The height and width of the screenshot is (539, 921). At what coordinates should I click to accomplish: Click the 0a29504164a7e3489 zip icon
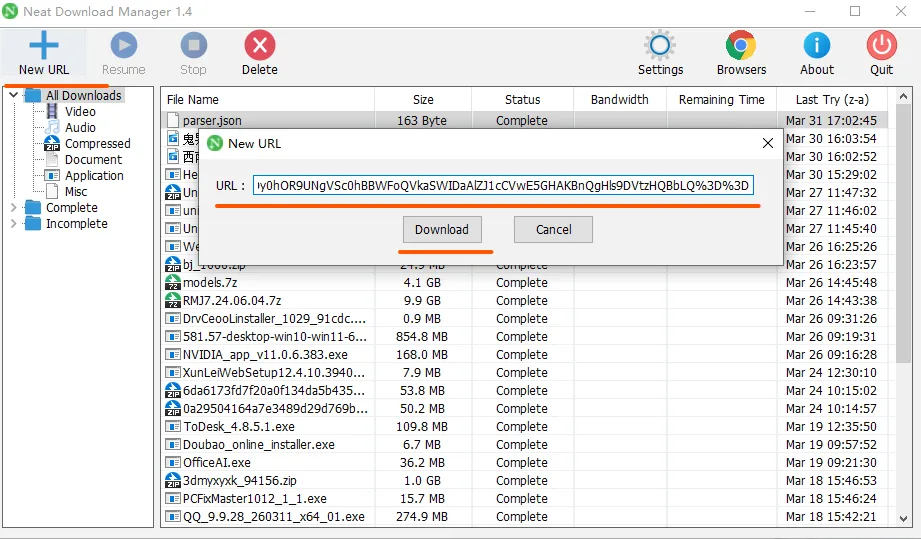tap(173, 409)
